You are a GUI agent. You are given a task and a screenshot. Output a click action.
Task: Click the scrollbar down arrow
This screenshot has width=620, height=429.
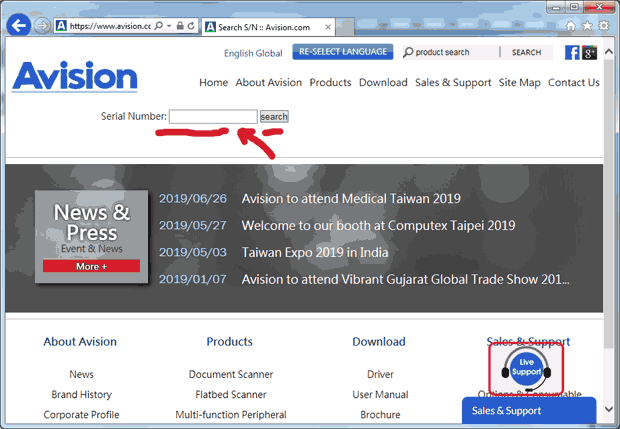609,409
